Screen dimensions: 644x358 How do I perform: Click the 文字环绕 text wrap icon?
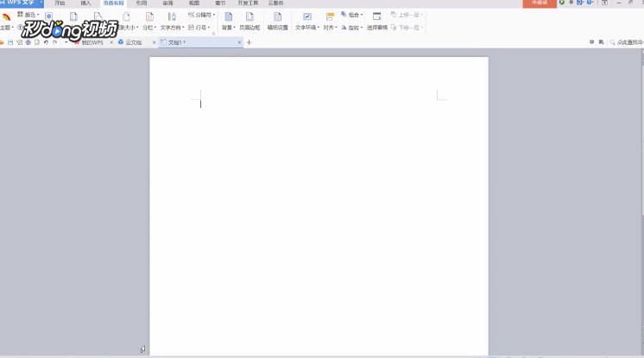pyautogui.click(x=306, y=17)
